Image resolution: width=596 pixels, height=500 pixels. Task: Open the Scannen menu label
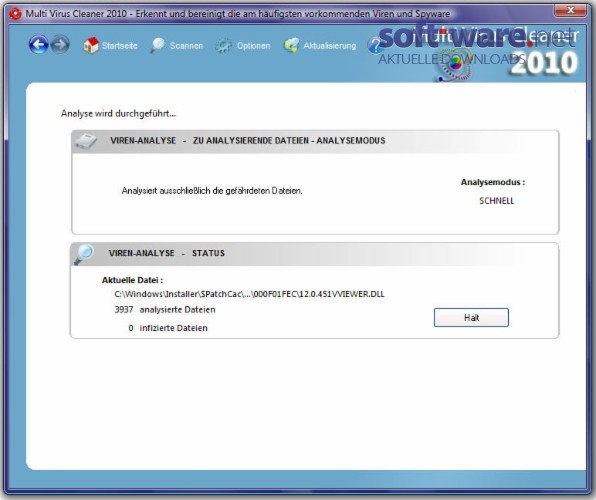tap(186, 46)
